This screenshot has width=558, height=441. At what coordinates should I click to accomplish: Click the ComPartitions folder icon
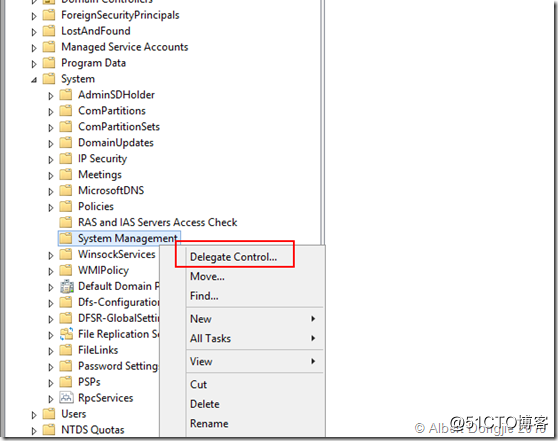(65, 111)
